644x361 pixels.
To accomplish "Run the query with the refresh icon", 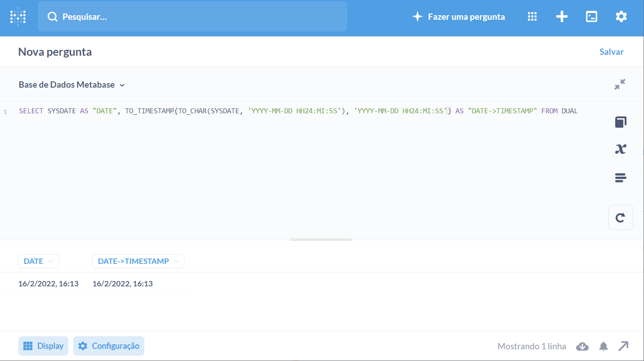I will click(621, 217).
